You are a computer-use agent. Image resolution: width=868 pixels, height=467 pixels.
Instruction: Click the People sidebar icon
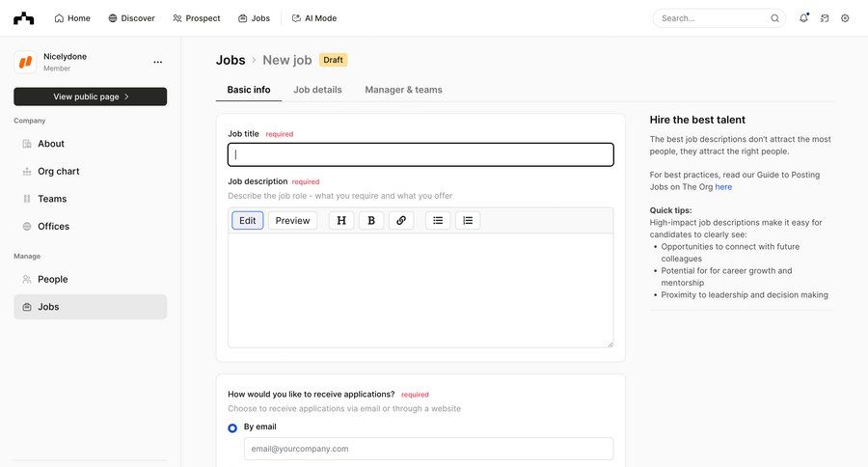[x=27, y=280]
